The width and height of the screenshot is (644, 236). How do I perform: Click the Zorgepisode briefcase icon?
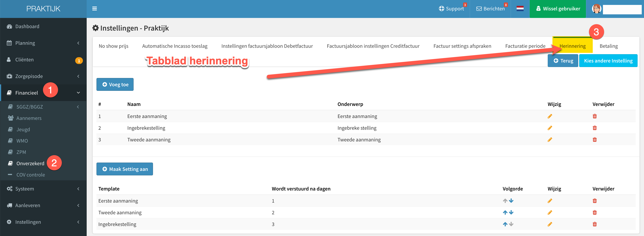tap(9, 76)
